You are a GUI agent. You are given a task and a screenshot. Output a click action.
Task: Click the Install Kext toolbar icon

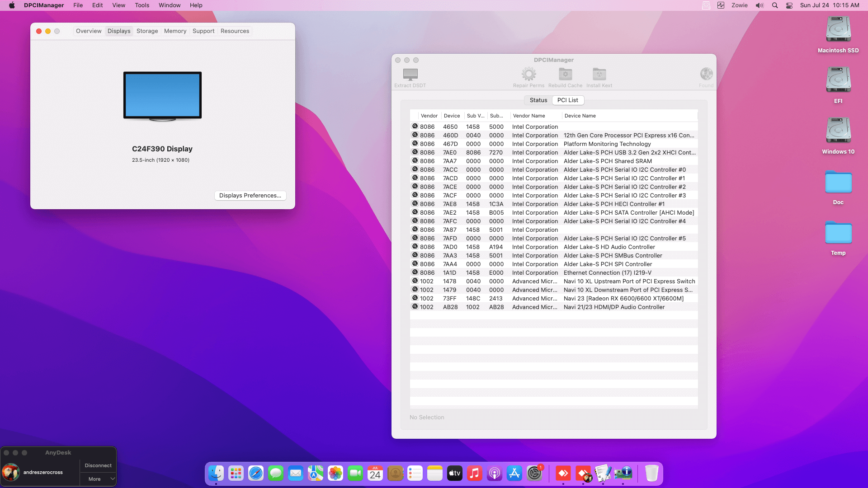point(599,74)
